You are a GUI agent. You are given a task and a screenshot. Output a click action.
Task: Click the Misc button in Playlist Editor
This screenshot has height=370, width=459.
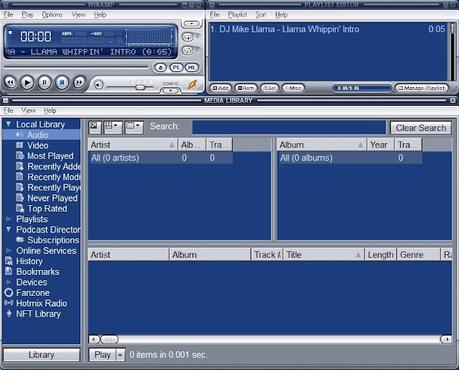coord(293,88)
